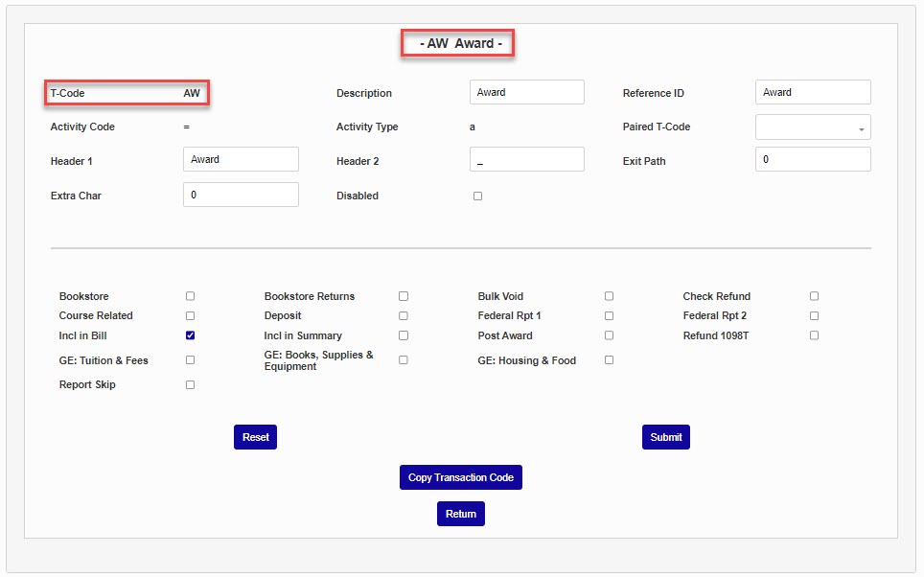Image resolution: width=924 pixels, height=577 pixels.
Task: Open the Paired T-Code dropdown
Action: (x=813, y=127)
